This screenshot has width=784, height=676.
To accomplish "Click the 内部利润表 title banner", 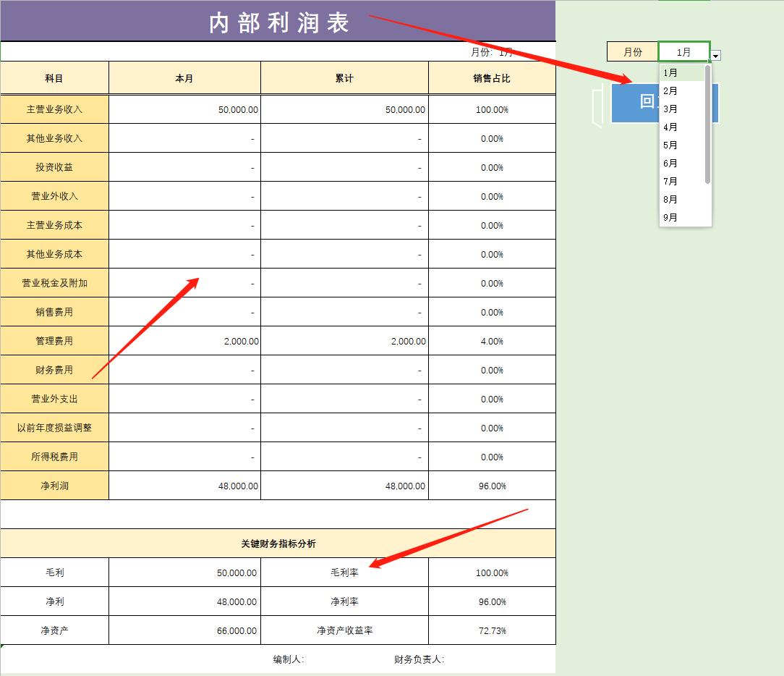I will 277,22.
